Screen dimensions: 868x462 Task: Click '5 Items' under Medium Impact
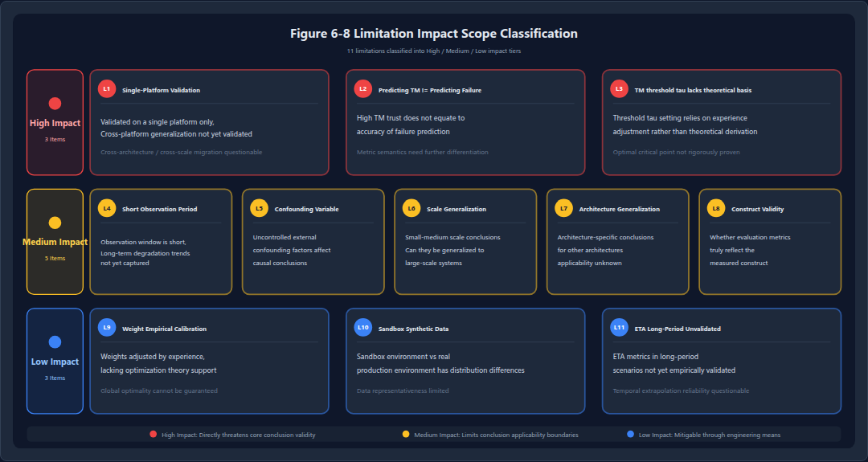55,259
